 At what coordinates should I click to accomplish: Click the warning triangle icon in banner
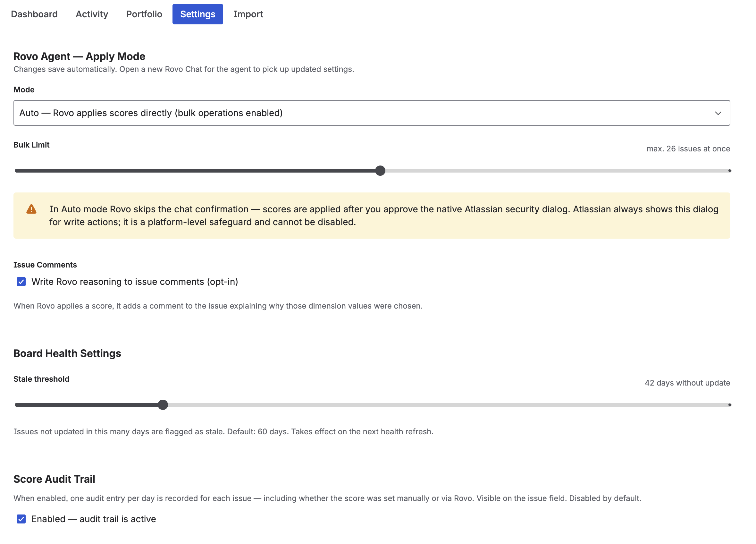click(x=31, y=209)
